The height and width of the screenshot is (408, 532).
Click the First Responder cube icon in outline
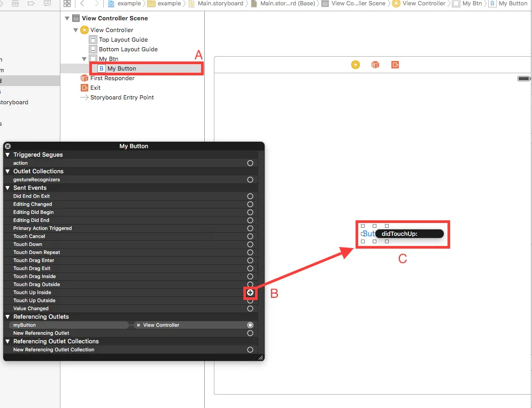tap(84, 78)
